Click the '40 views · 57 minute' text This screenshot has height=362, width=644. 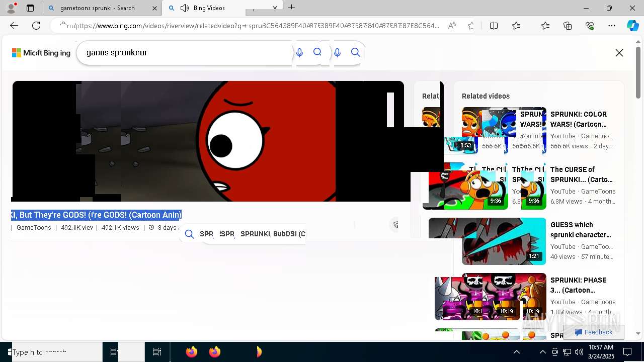click(x=582, y=257)
